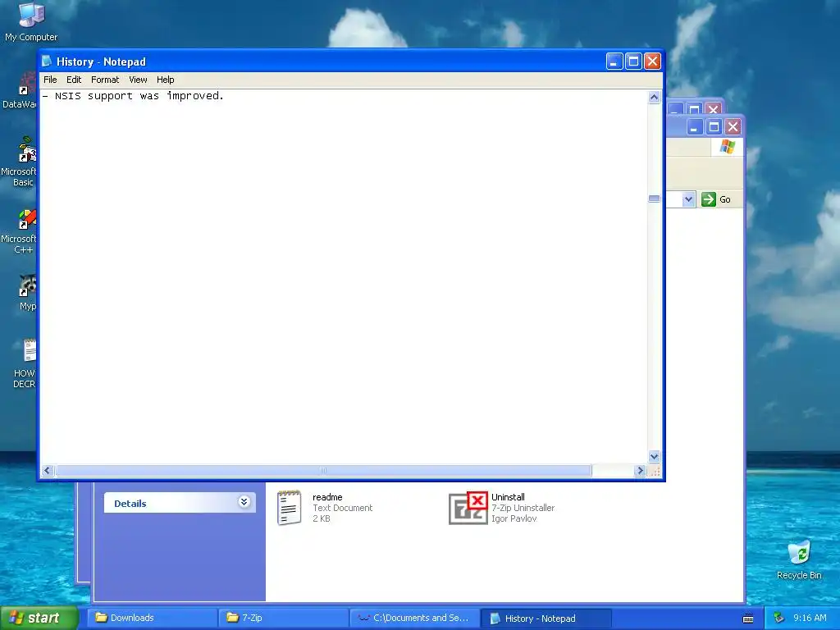Image resolution: width=840 pixels, height=630 pixels.
Task: Select the Recycle Bin desktop icon
Action: pos(799,552)
